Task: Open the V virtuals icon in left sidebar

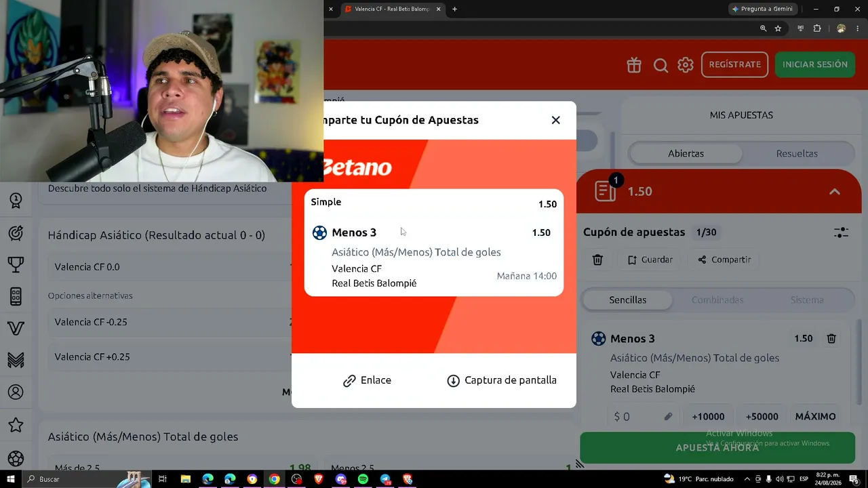Action: (x=16, y=328)
